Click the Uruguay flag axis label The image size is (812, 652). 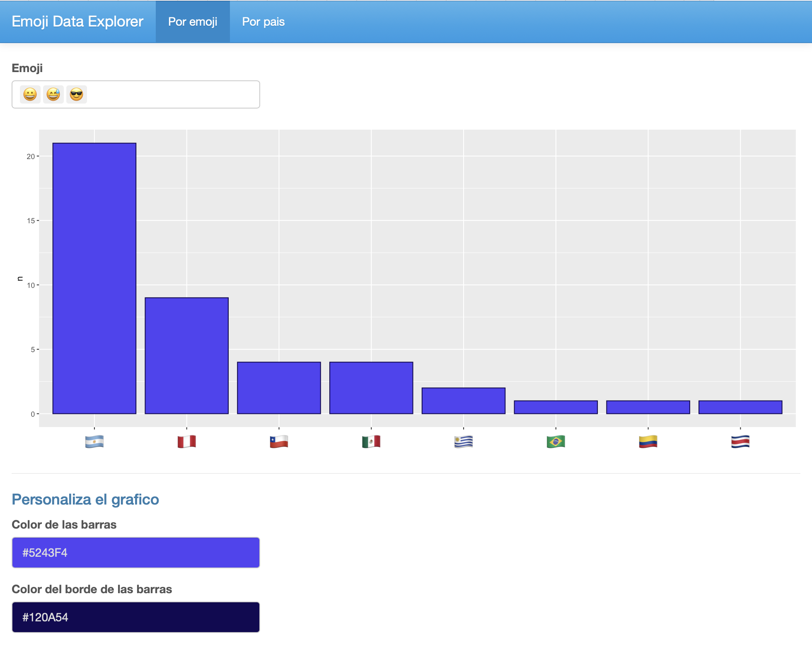click(x=463, y=442)
